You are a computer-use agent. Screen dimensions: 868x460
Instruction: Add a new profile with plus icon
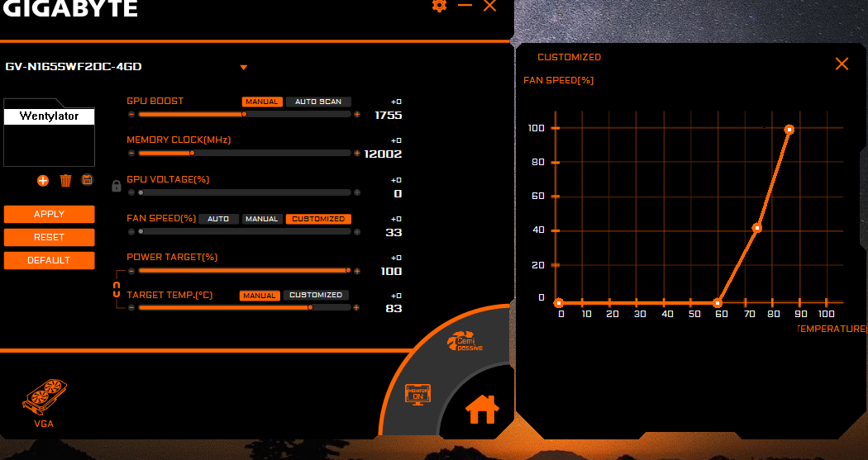43,181
